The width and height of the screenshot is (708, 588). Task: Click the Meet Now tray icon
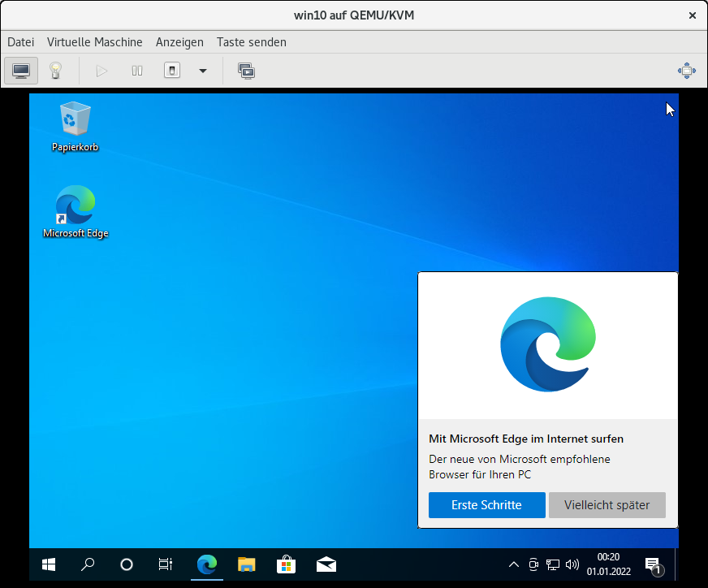(533, 564)
